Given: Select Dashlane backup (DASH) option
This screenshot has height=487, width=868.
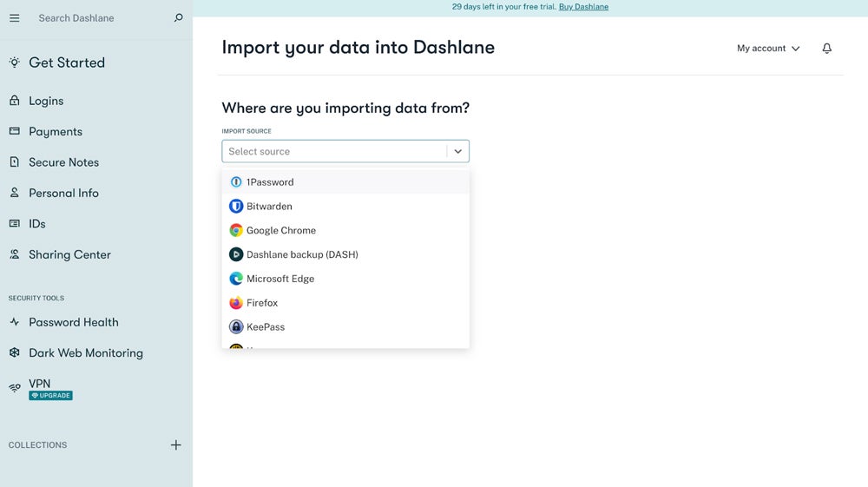Looking at the screenshot, I should point(302,254).
